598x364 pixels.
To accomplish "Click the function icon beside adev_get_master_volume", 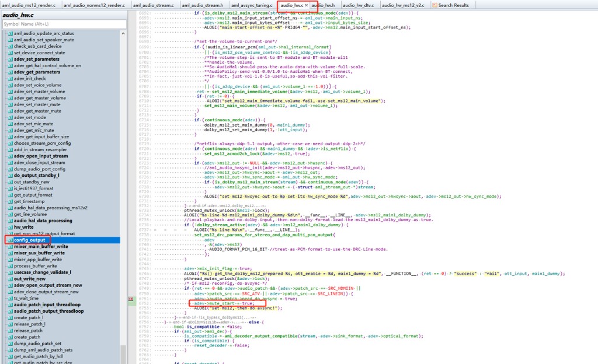I will pos(11,98).
